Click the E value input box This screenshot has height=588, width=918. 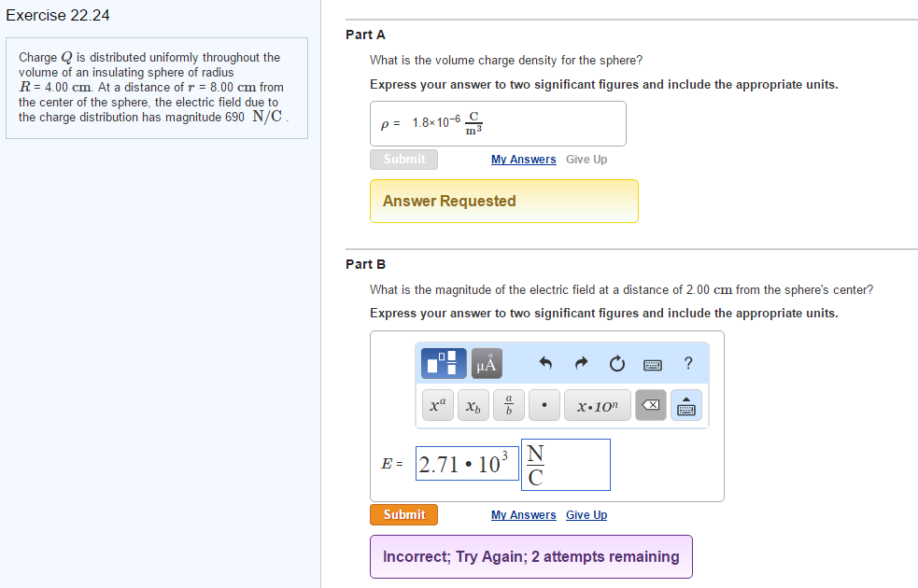point(466,463)
